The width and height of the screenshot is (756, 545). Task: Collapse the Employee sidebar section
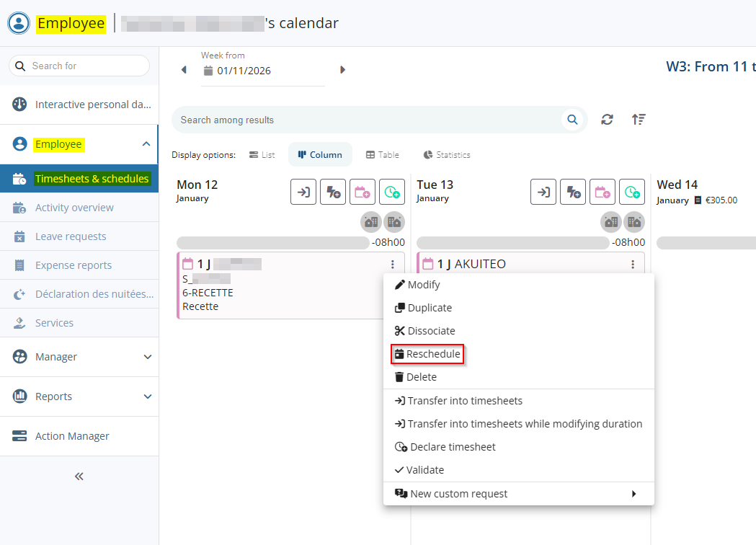point(146,144)
